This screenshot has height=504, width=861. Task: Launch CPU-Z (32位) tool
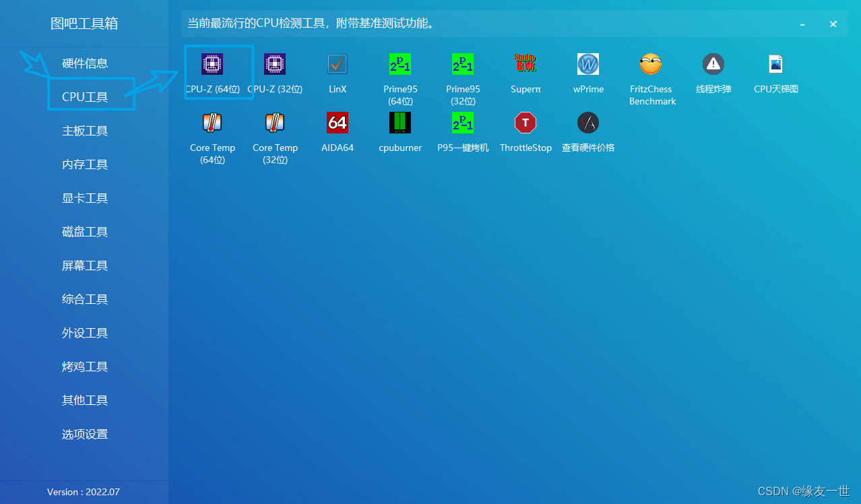[x=275, y=74]
